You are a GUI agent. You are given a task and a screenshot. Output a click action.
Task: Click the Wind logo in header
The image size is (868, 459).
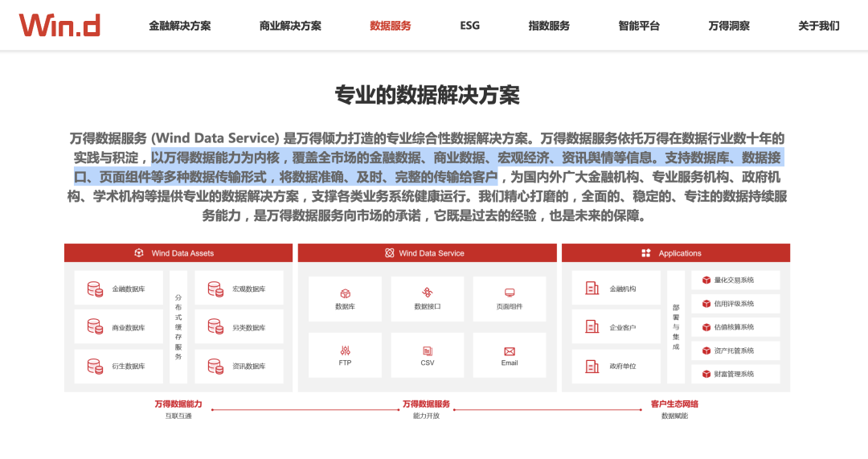coord(60,25)
